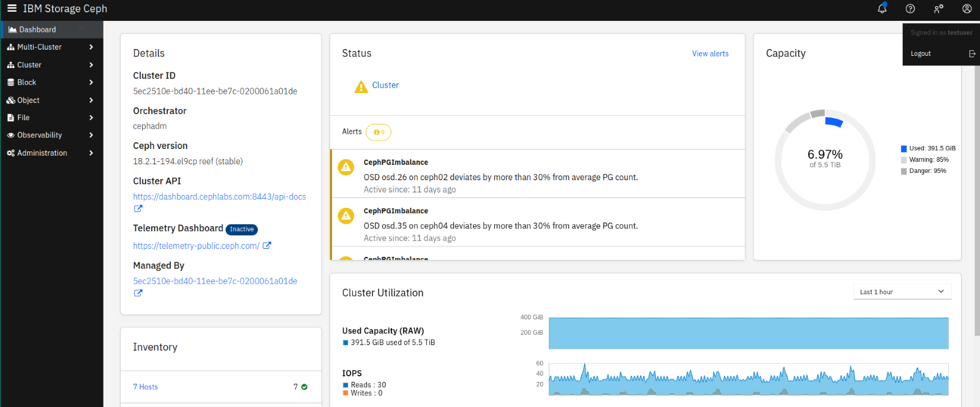Click the osd.35 alert warning icon
Screen dimensions: 980x407
click(x=346, y=216)
